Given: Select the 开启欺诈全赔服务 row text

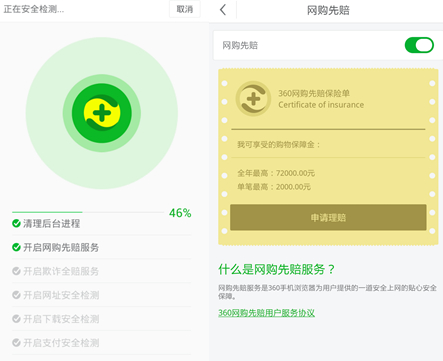Looking at the screenshot, I should 61,271.
